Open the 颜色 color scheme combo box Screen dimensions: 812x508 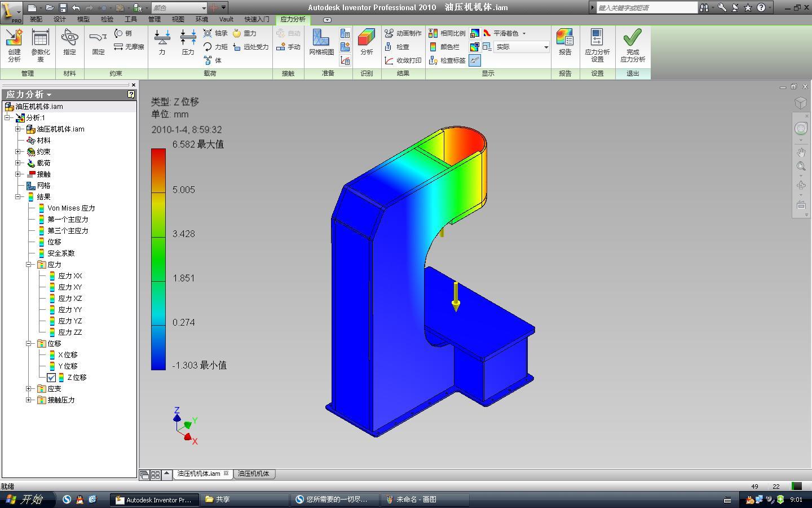(x=179, y=8)
